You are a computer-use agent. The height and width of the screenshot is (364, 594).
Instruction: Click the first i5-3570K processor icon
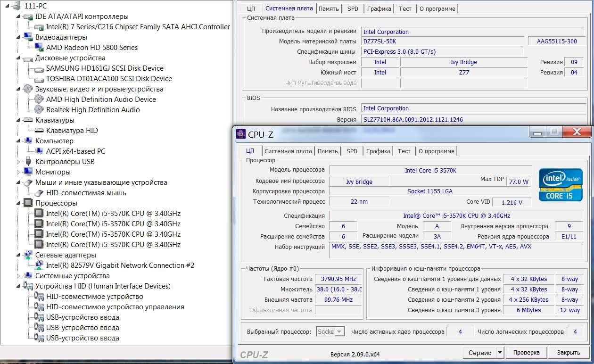pos(39,213)
